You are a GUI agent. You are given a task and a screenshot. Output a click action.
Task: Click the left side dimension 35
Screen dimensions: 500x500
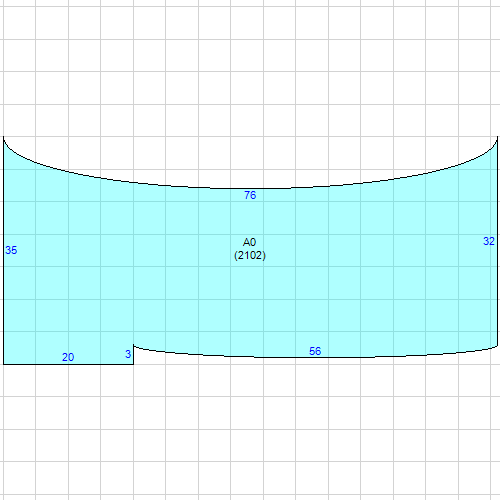tap(11, 250)
